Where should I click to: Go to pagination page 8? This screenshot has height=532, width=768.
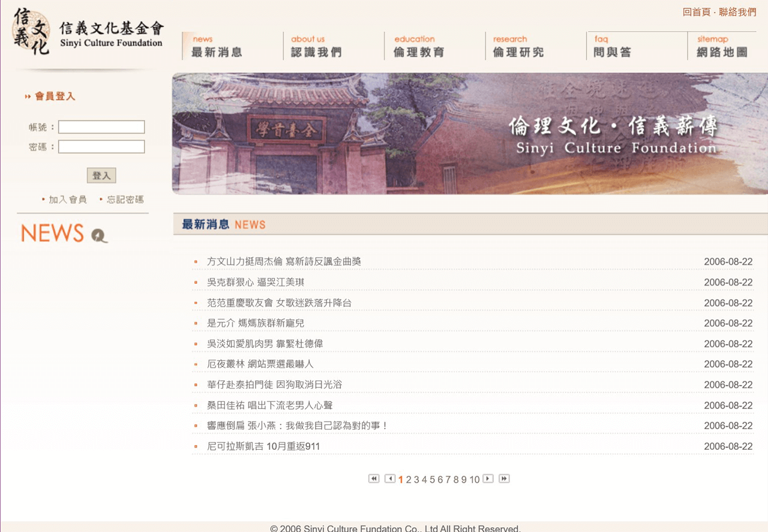pyautogui.click(x=456, y=479)
